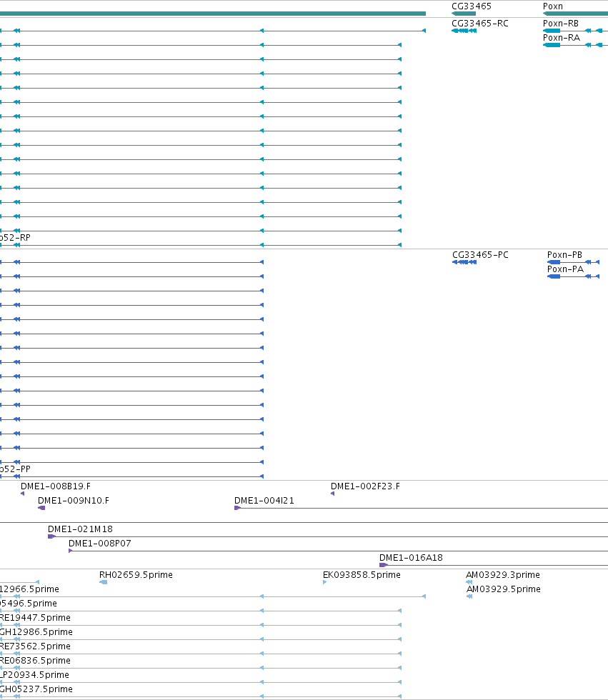Select the CG33465-RC transcript exon glyph
The image size is (608, 700).
pos(464,31)
